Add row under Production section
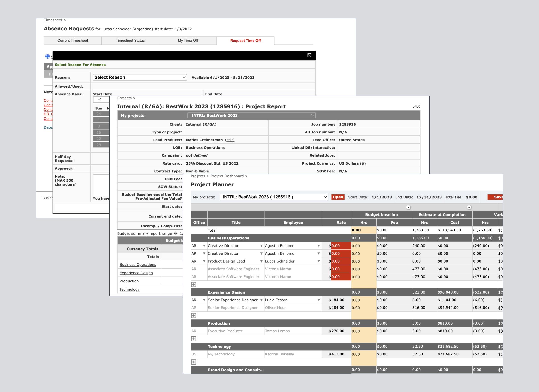This screenshot has height=392, width=539. (194, 339)
